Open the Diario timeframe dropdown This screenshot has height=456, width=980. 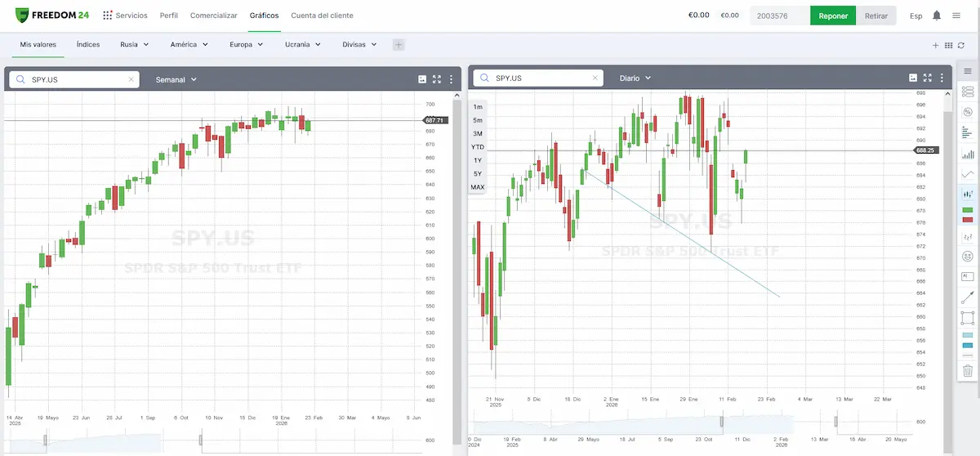pos(635,78)
